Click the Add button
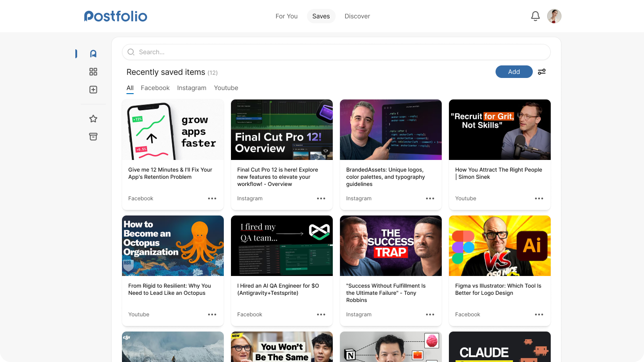 pos(514,72)
